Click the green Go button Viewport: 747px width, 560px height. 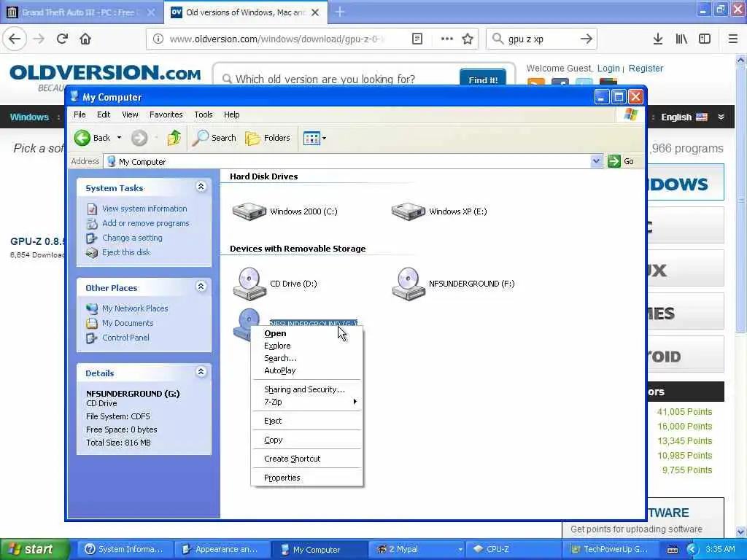point(621,161)
